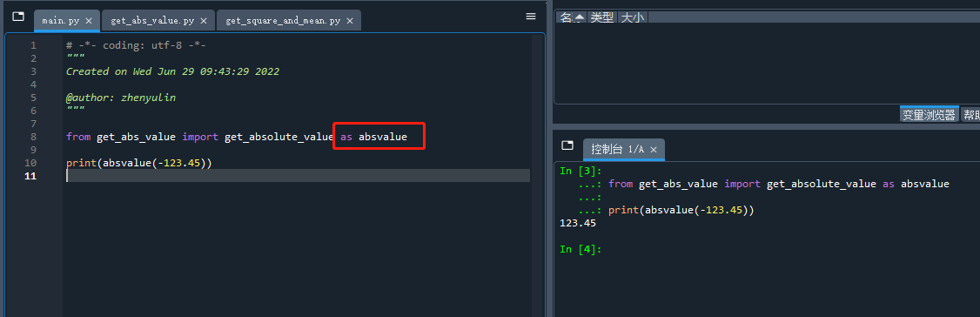
Task: Close the main.py tab
Action: [89, 21]
